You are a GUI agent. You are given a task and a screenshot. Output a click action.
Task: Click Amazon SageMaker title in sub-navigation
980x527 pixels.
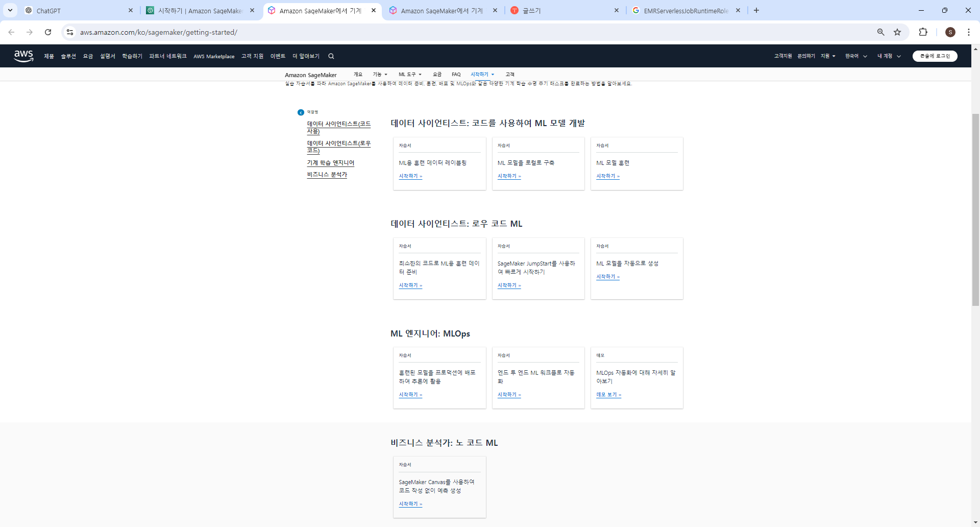[x=311, y=75]
